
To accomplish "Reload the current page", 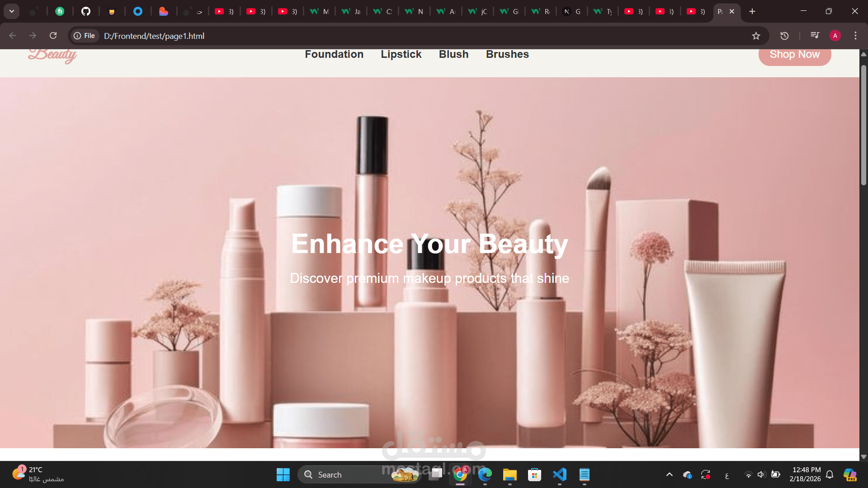I will pos(53,36).
